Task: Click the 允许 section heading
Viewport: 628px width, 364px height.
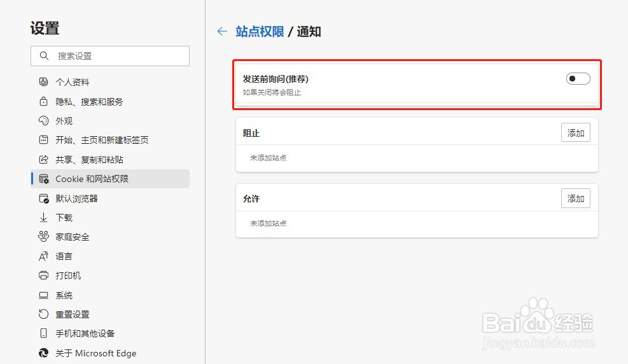Action: click(x=251, y=199)
